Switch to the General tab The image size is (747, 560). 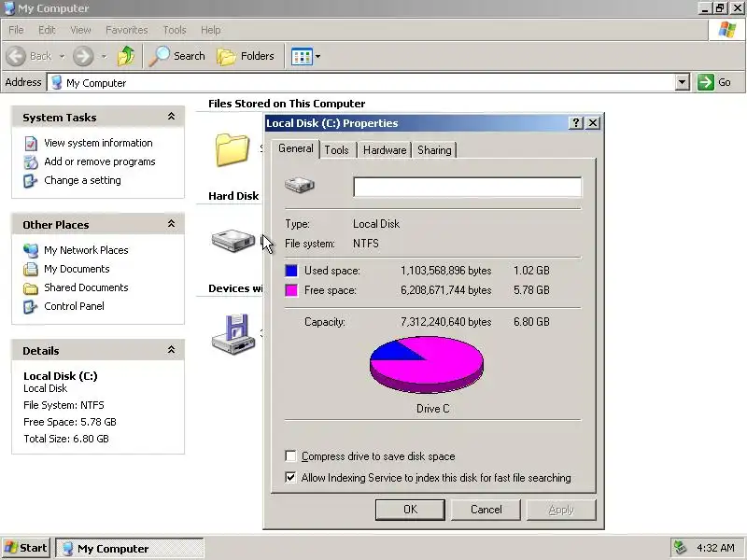(295, 148)
